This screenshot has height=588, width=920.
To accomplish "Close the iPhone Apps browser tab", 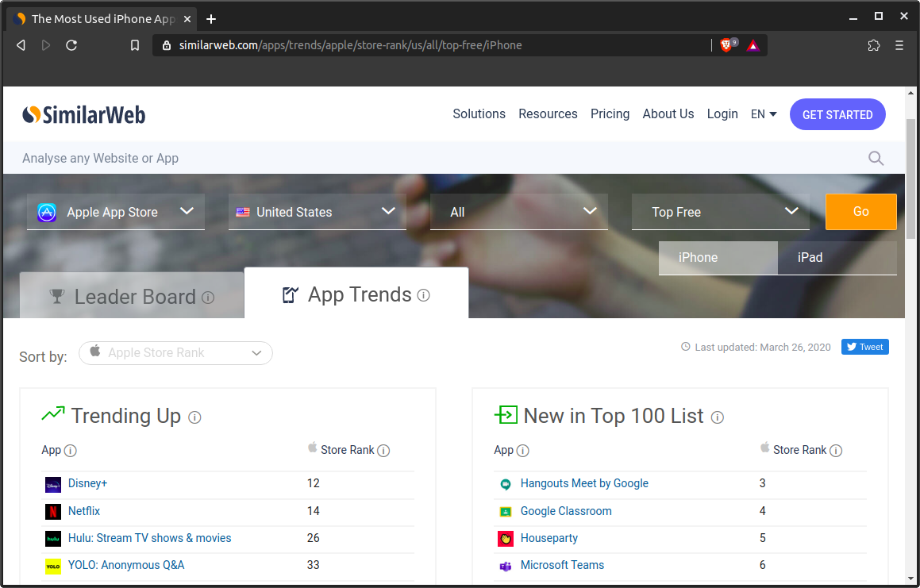I will point(187,19).
